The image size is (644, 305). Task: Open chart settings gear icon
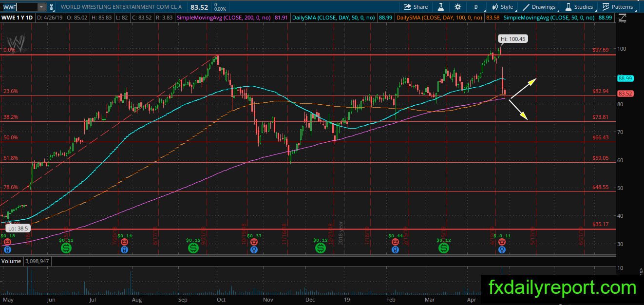(x=457, y=7)
